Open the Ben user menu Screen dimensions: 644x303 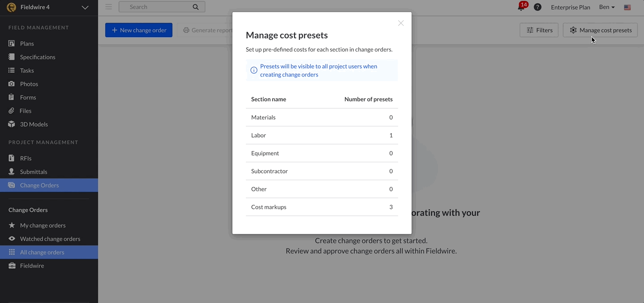(607, 7)
